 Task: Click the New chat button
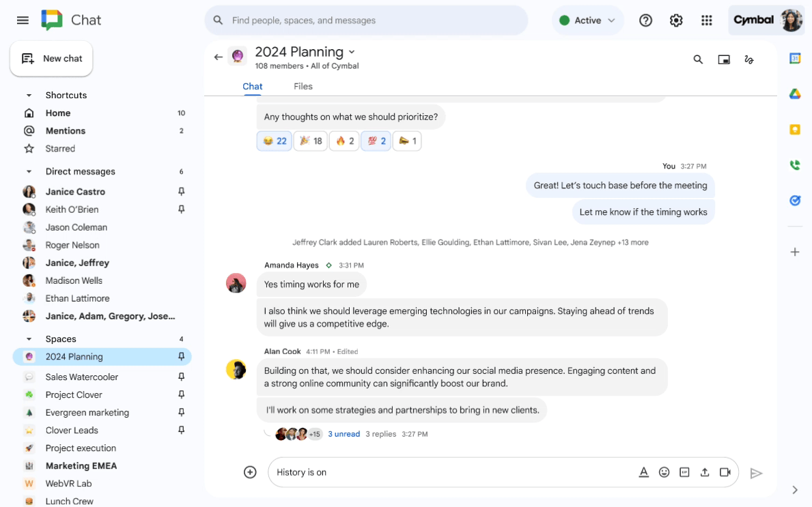pyautogui.click(x=52, y=59)
